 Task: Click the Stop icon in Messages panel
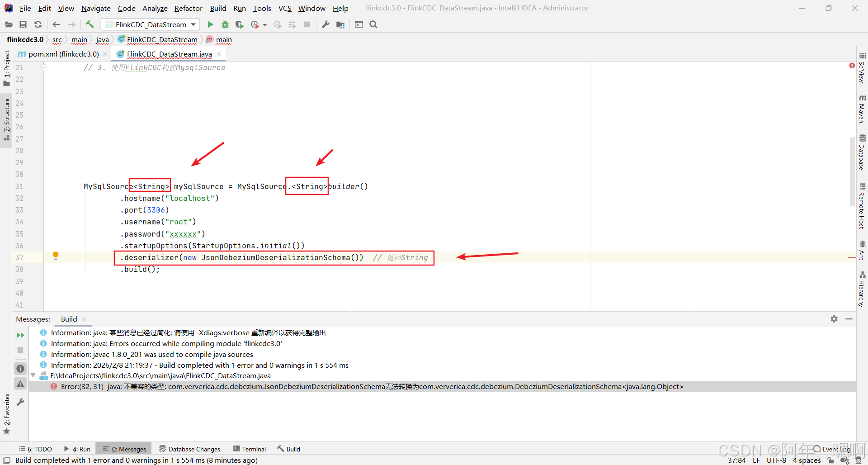tap(20, 350)
